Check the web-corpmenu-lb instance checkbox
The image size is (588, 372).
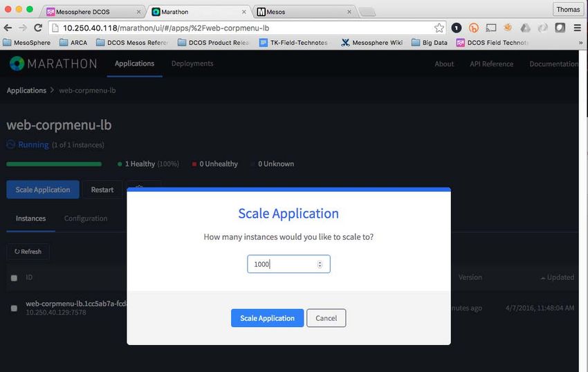point(14,308)
